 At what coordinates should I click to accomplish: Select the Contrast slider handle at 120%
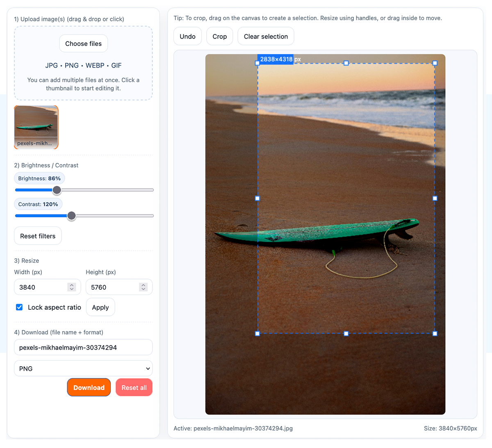71,215
